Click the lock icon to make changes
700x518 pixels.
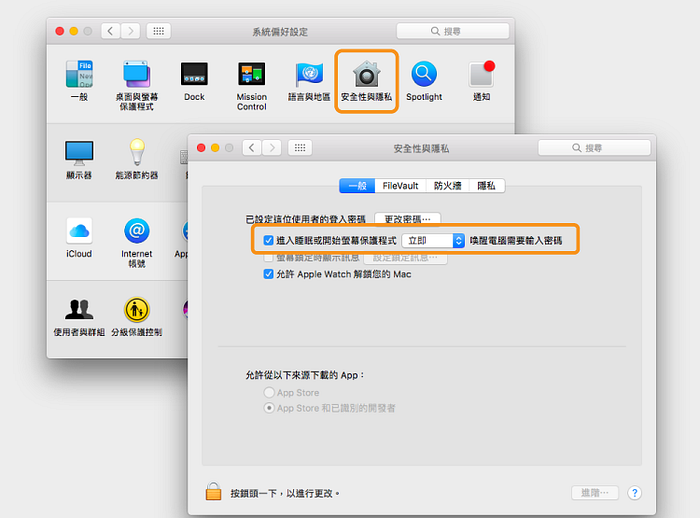213,492
